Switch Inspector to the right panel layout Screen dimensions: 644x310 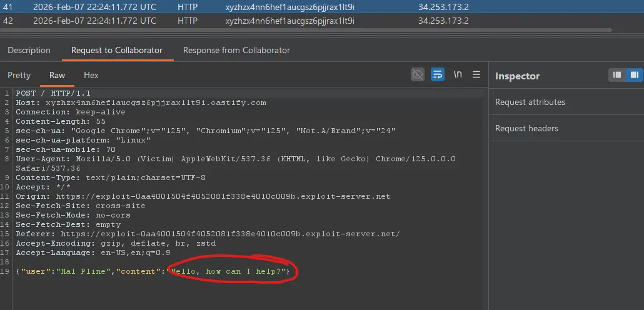pos(634,75)
